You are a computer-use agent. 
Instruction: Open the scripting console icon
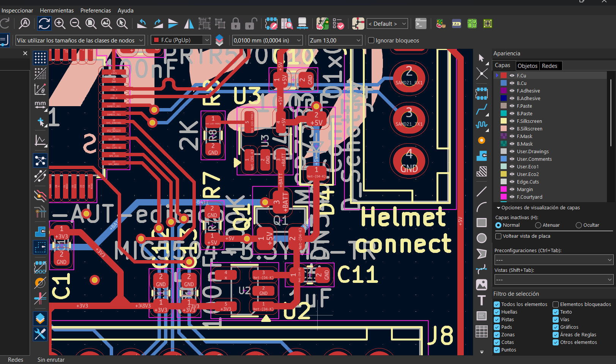click(x=421, y=24)
